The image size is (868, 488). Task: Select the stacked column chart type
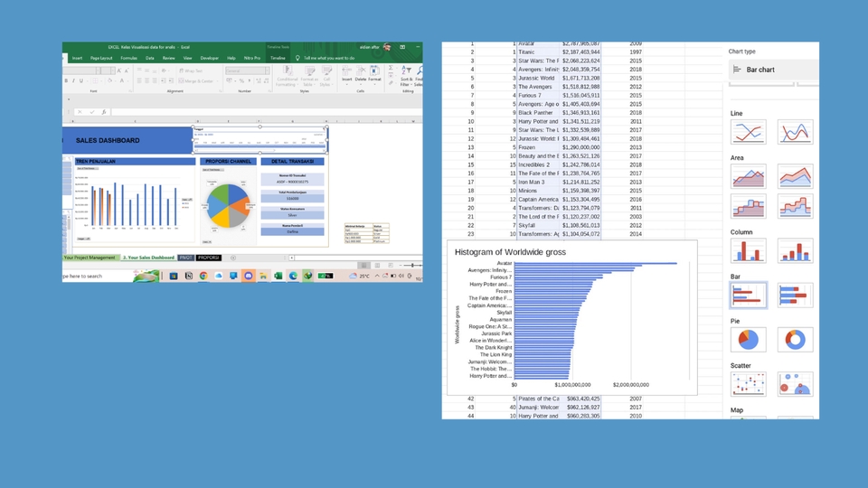(795, 250)
